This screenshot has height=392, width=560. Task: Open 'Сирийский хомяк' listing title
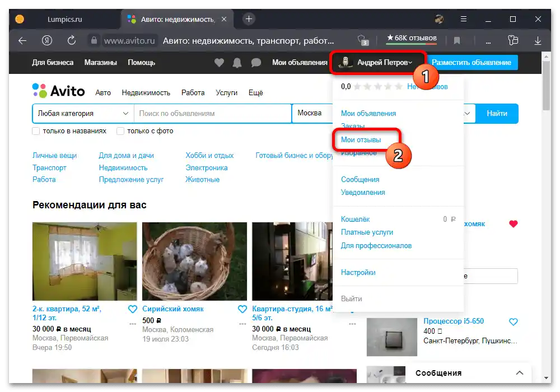tap(173, 309)
